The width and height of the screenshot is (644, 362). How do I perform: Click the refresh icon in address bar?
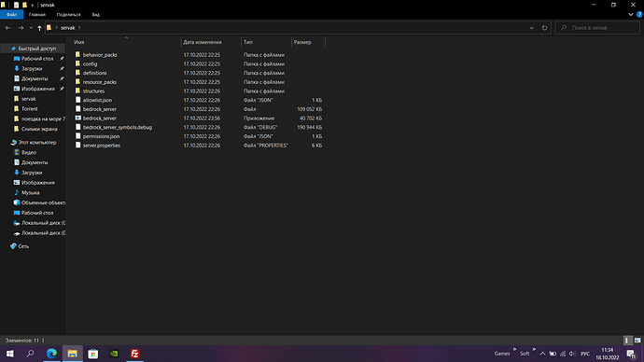pos(544,28)
